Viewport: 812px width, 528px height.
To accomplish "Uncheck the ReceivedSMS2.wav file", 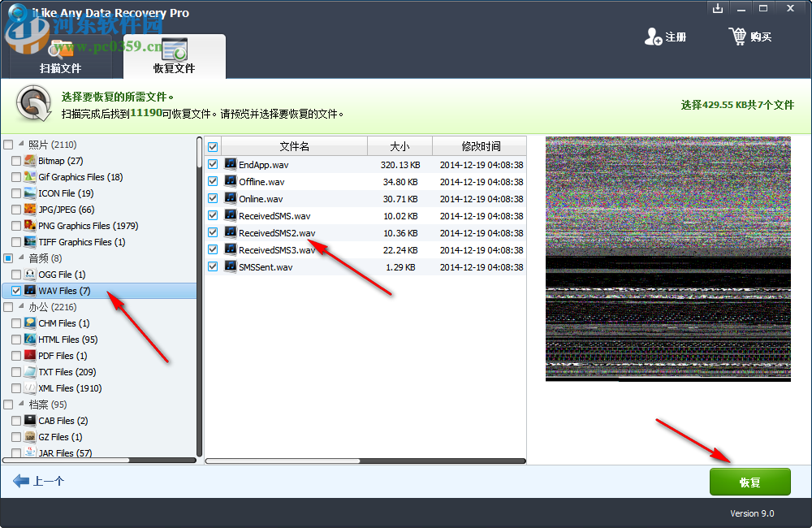I will pos(212,232).
